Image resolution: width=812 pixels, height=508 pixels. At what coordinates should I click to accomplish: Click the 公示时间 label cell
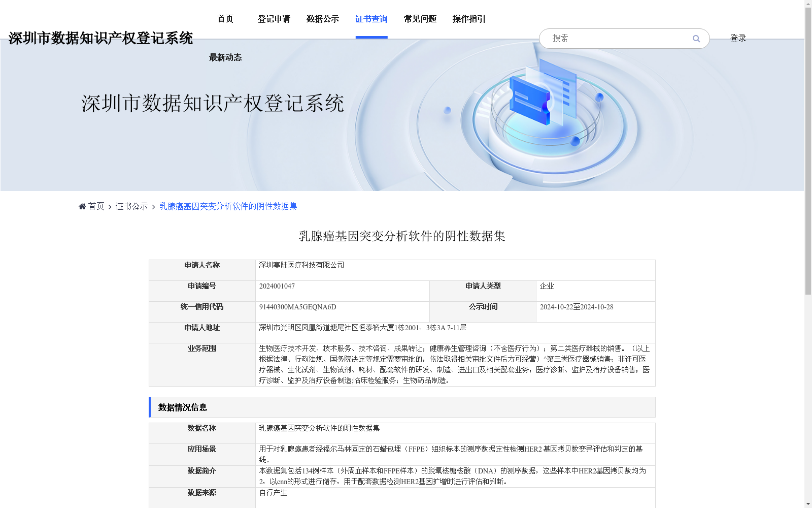pyautogui.click(x=483, y=312)
